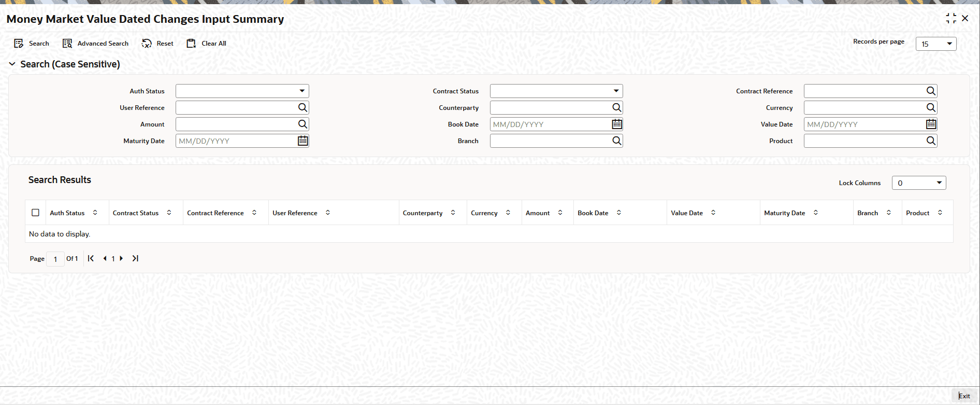The width and height of the screenshot is (980, 405).
Task: Open Counterparty lookup magnifier
Action: [x=616, y=108]
